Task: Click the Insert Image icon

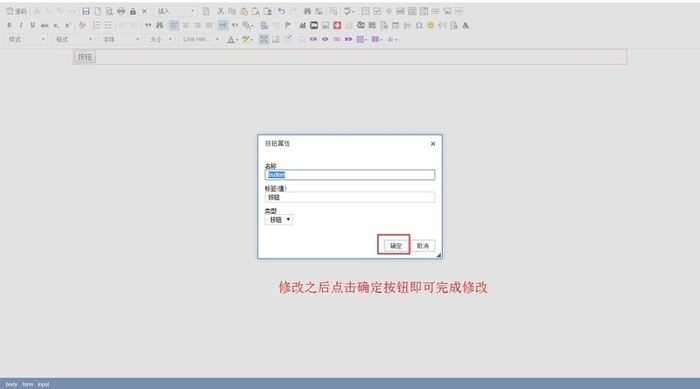Action: point(325,25)
